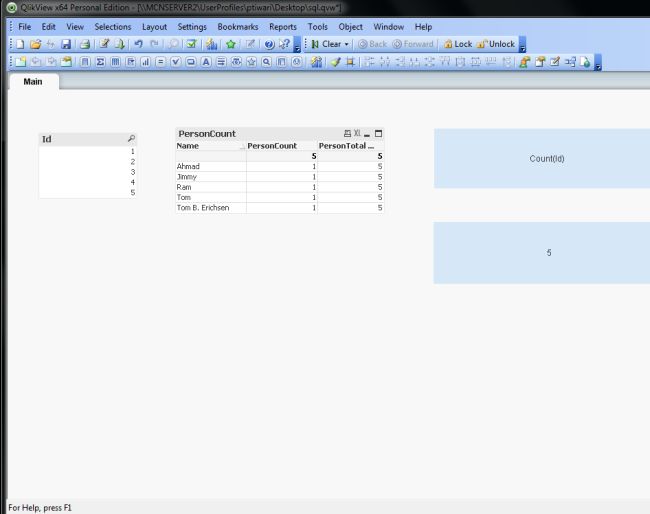Create a Text Object 'A' icon
Viewport: 650px width, 514px height.
[x=206, y=62]
